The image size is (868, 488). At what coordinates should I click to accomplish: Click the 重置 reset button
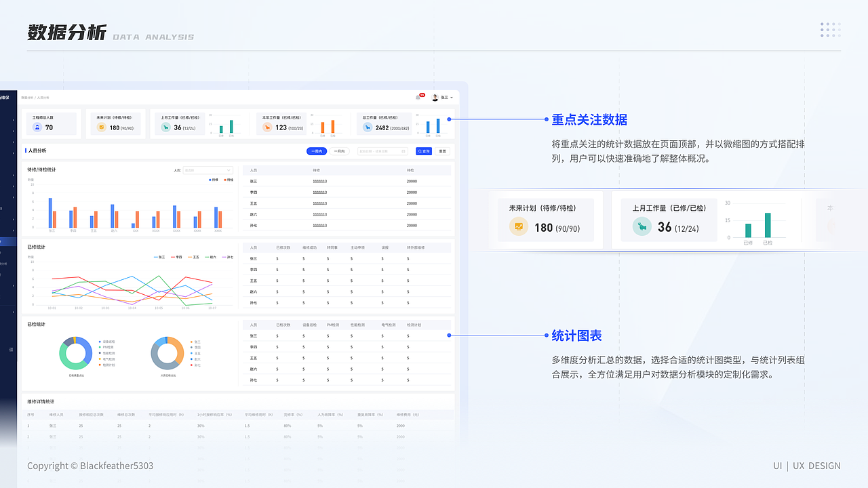pyautogui.click(x=442, y=151)
